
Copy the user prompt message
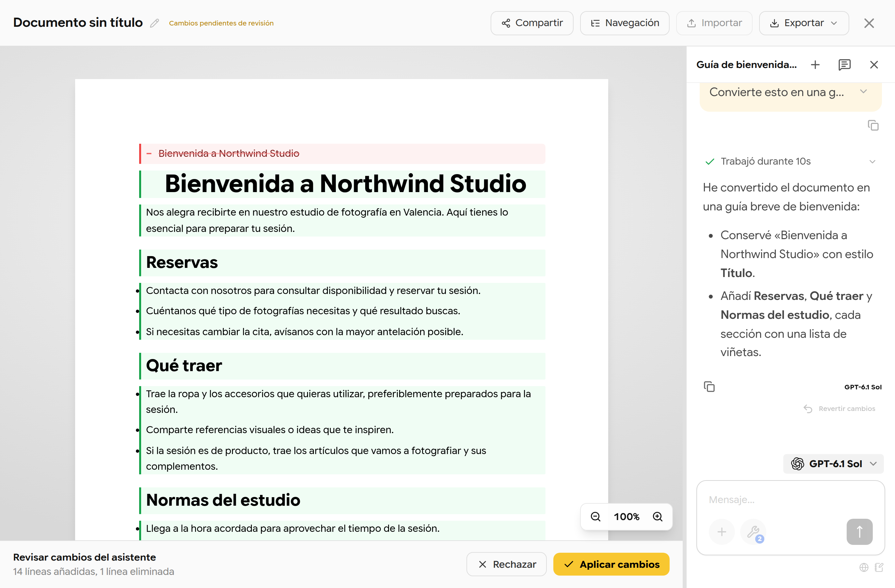[873, 125]
